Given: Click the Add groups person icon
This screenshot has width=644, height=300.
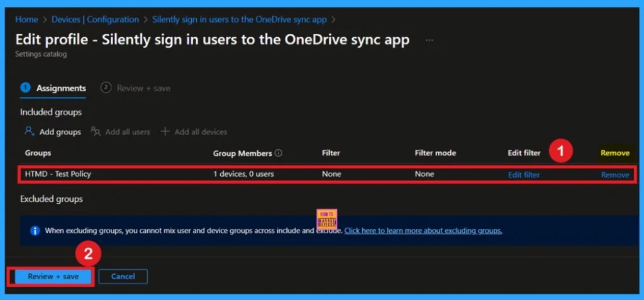Looking at the screenshot, I should [30, 131].
